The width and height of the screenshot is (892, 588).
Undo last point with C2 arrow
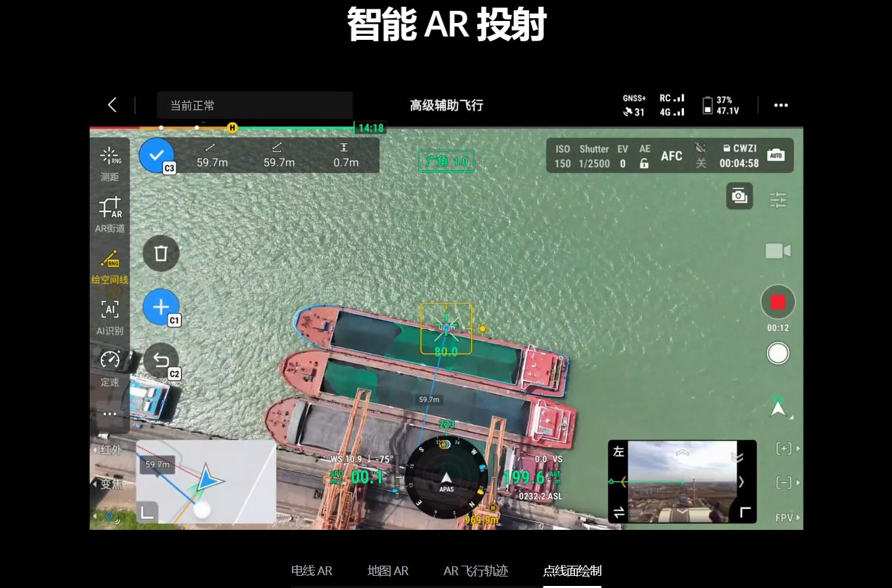click(x=161, y=361)
